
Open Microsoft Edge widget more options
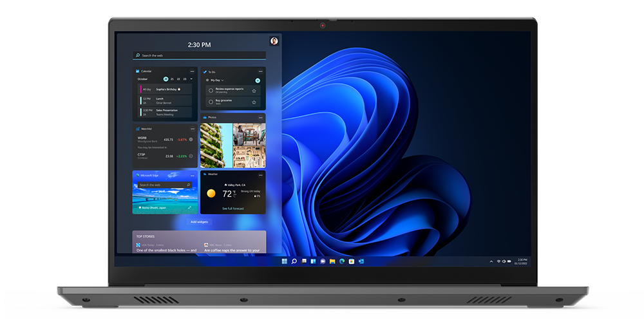[192, 175]
